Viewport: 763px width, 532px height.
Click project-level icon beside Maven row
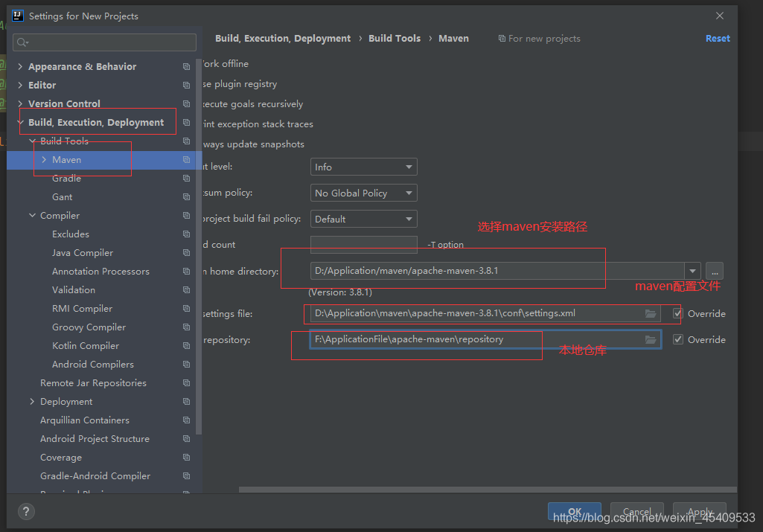point(186,159)
